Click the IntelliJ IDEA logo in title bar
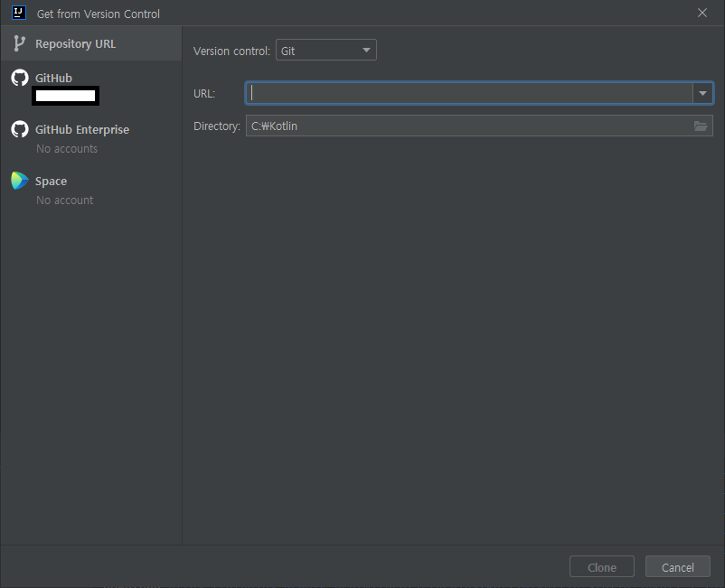This screenshot has width=725, height=588. pyautogui.click(x=19, y=13)
